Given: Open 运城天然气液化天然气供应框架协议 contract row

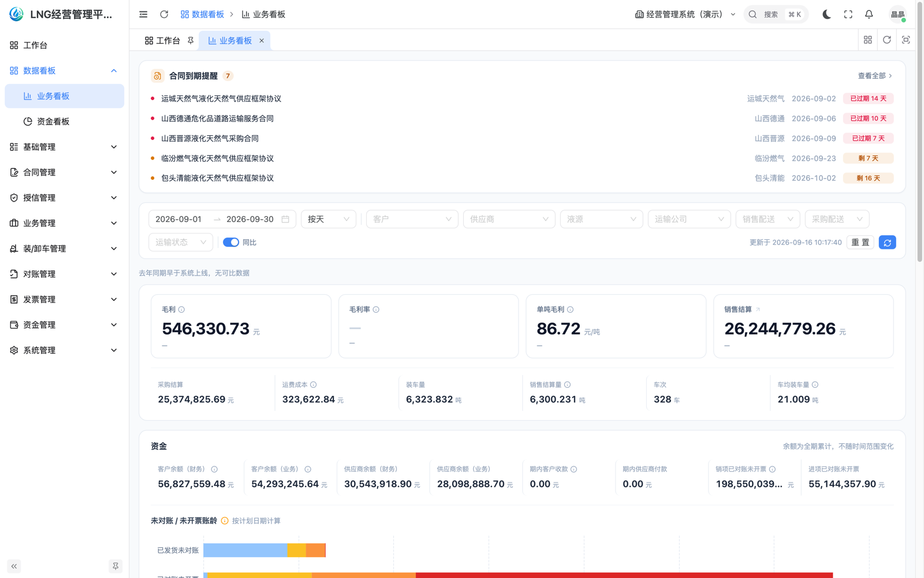Looking at the screenshot, I should 522,99.
